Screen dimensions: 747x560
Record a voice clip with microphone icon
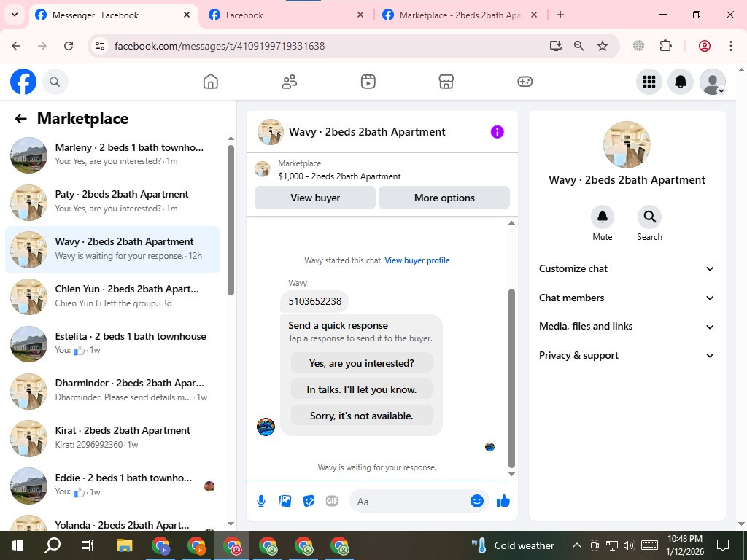(x=260, y=501)
